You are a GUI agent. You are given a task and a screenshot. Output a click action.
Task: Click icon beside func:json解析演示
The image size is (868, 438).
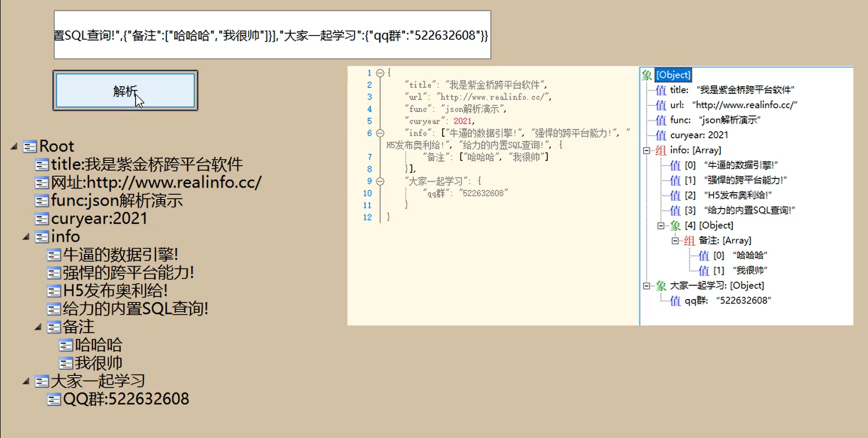42,201
